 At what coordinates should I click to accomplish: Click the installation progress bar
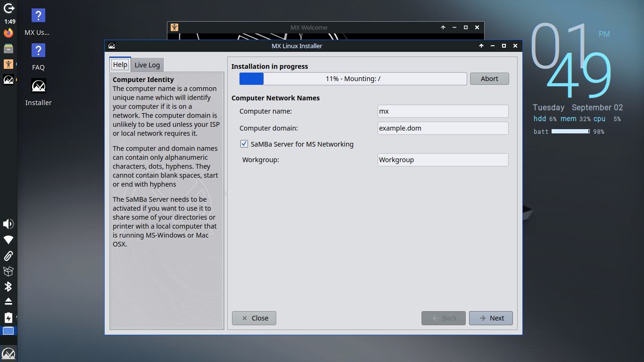pyautogui.click(x=353, y=79)
